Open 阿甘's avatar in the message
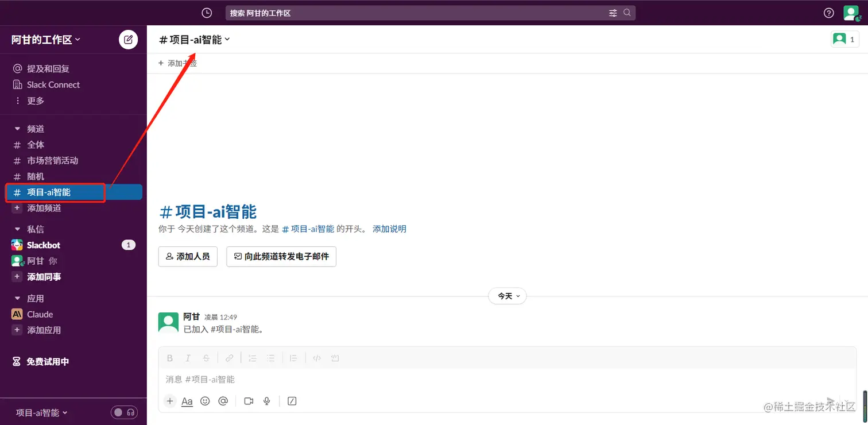 [168, 323]
